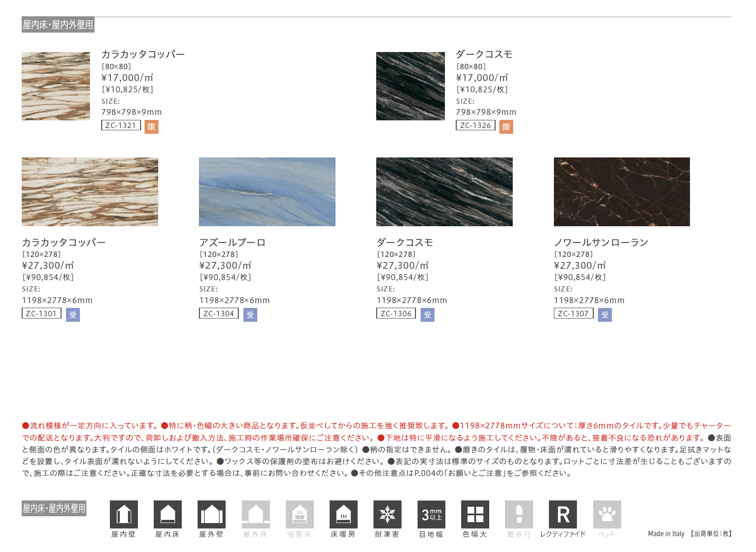
Task: Click the 屋内床 indoor floor icon
Action: pos(167,514)
